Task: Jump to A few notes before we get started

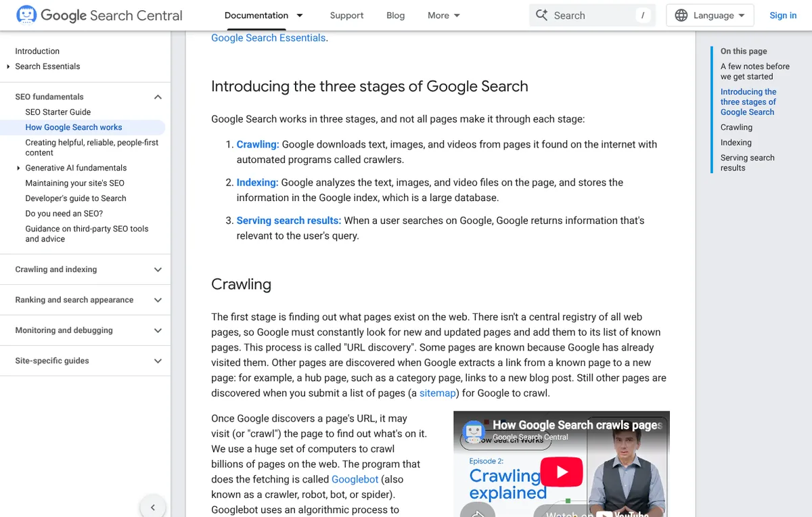Action: 755,72
